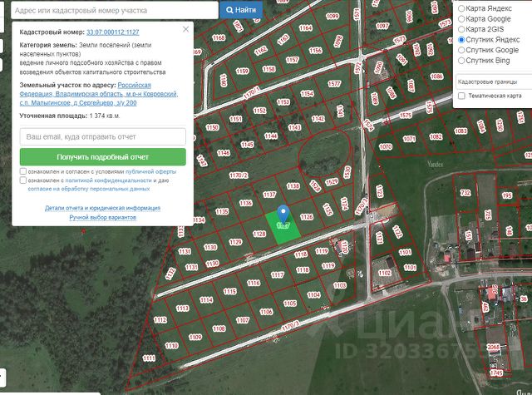Select Карта Яндекс radio button

tap(461, 8)
